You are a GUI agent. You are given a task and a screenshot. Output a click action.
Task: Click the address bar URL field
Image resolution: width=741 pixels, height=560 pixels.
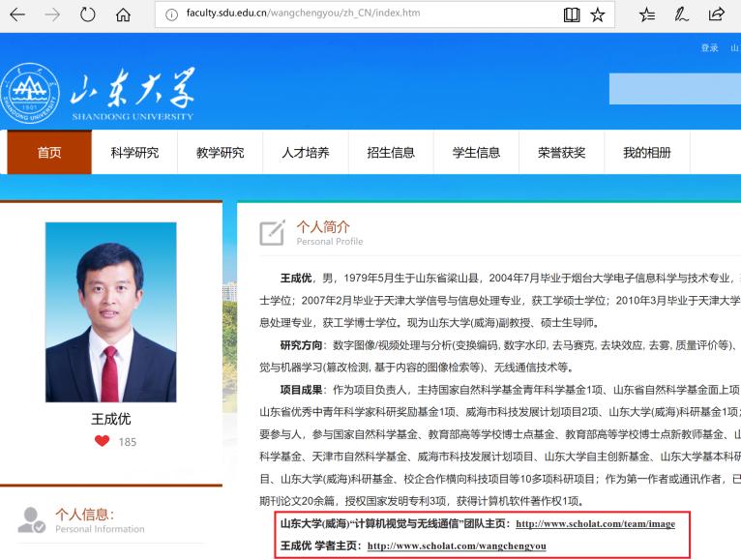(x=358, y=15)
